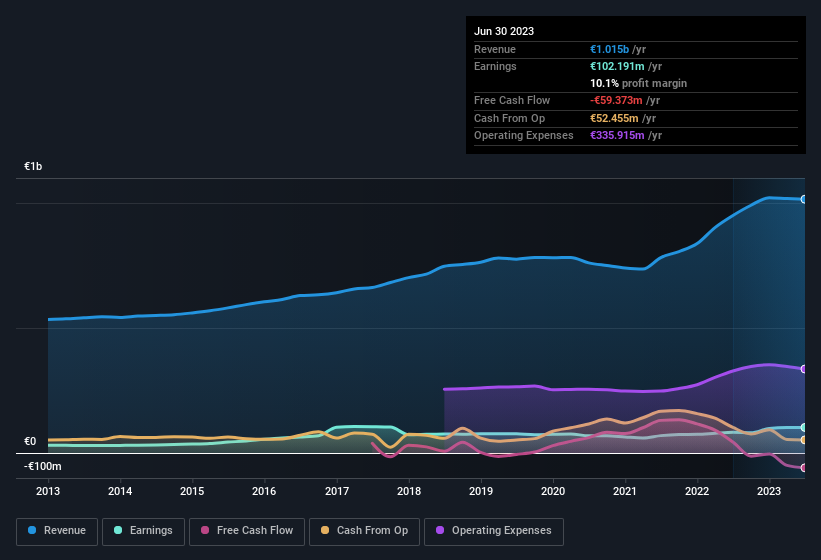Click the Operating Expenses endpoint marker
The height and width of the screenshot is (560, 821).
click(804, 369)
